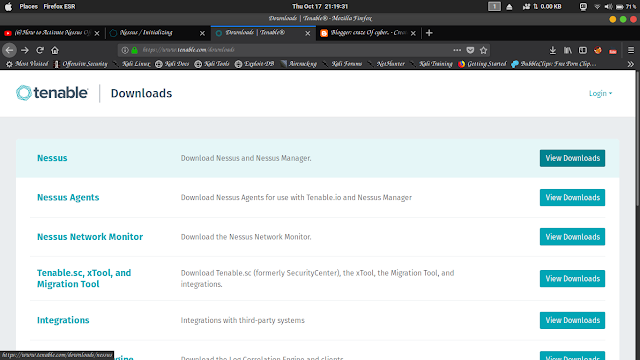Open the Kali Tools bookmark
The height and width of the screenshot is (360, 640).
coord(212,64)
